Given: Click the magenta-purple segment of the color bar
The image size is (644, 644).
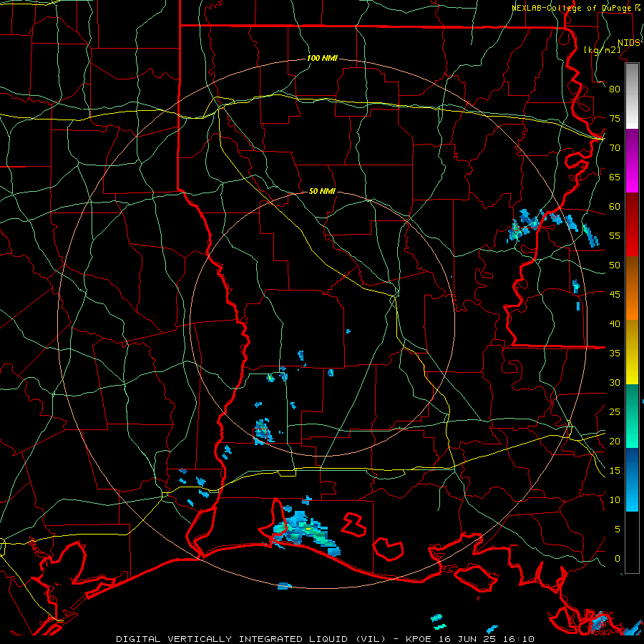Looking at the screenshot, I should [x=632, y=161].
